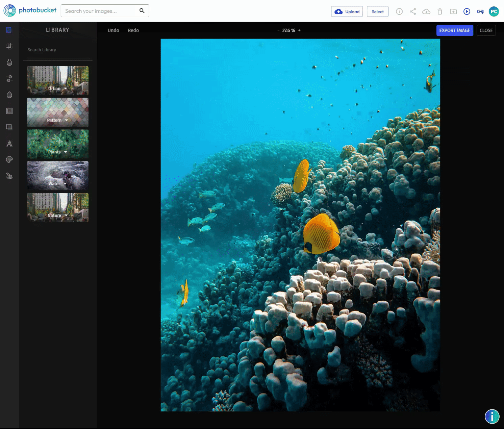
Task: Click the Upload button
Action: [x=347, y=11]
